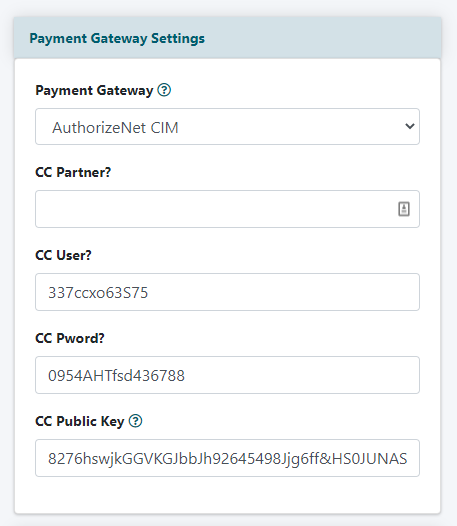Screen dimensions: 457x526
Task: Place cursor at end of 337ccxo63S75 value
Action: point(148,293)
